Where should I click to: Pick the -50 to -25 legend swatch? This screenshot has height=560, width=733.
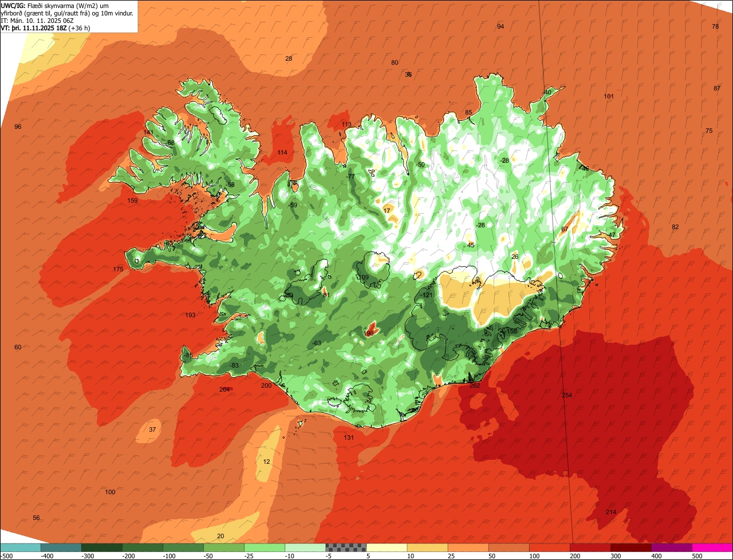click(224, 547)
